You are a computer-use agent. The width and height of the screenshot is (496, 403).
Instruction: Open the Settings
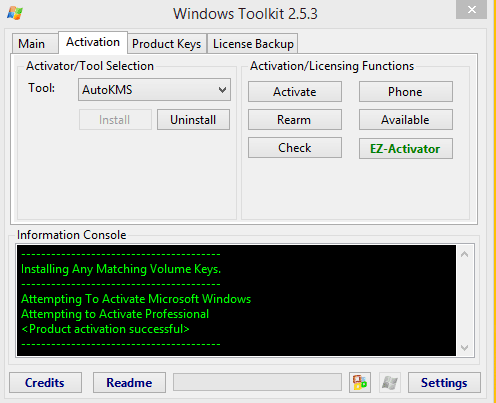444,383
